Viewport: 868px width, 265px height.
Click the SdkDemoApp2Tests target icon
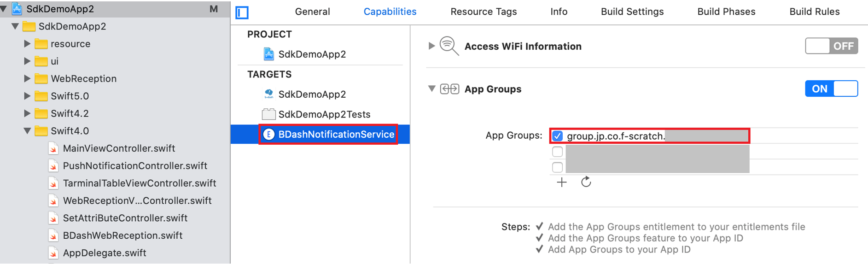[268, 114]
